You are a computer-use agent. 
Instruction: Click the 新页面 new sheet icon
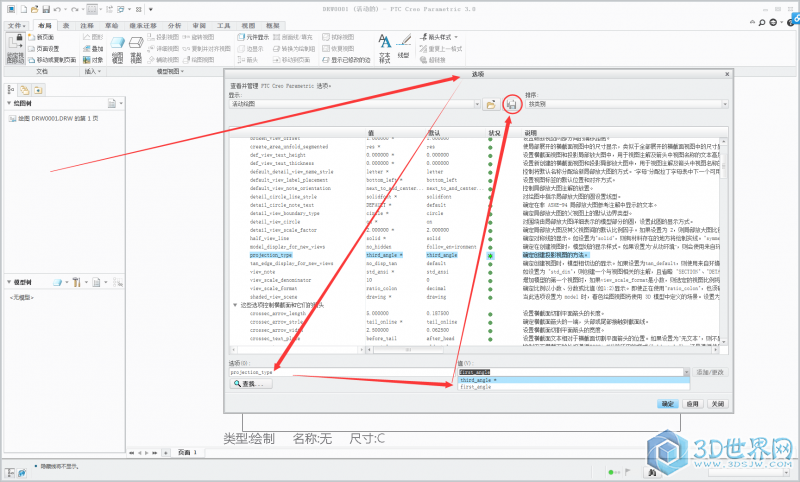click(x=32, y=37)
